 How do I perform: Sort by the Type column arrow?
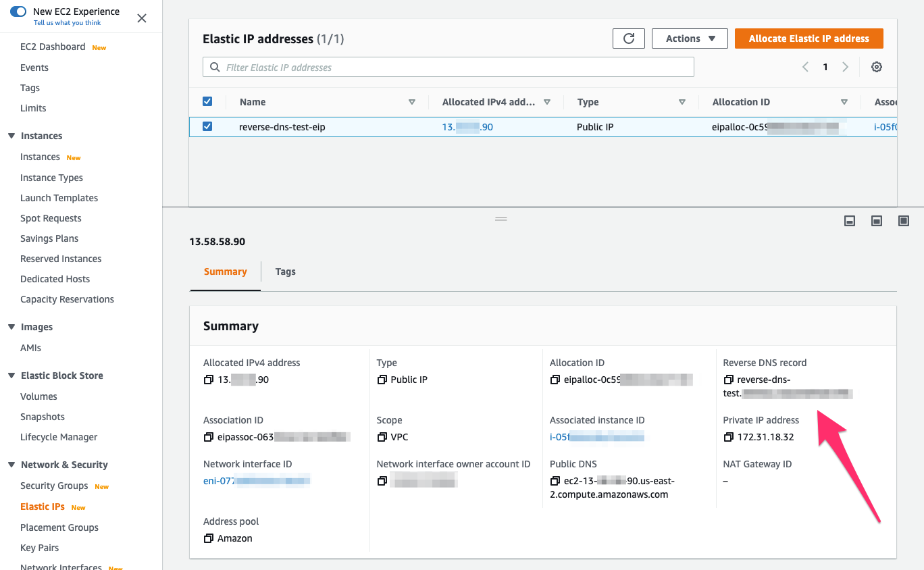coord(682,102)
